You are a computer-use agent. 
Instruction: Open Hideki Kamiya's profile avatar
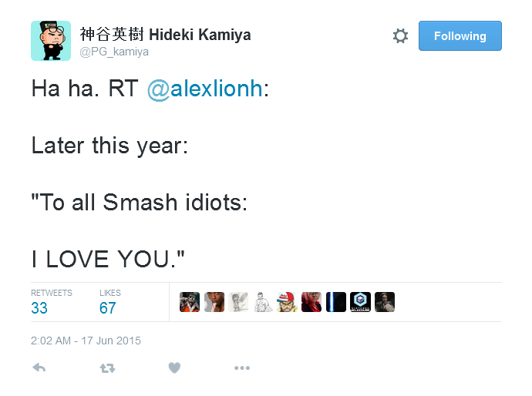coord(51,41)
